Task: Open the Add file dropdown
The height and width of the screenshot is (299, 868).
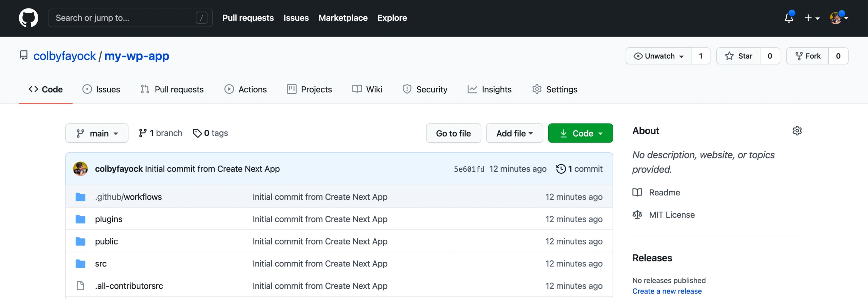Action: coord(514,133)
